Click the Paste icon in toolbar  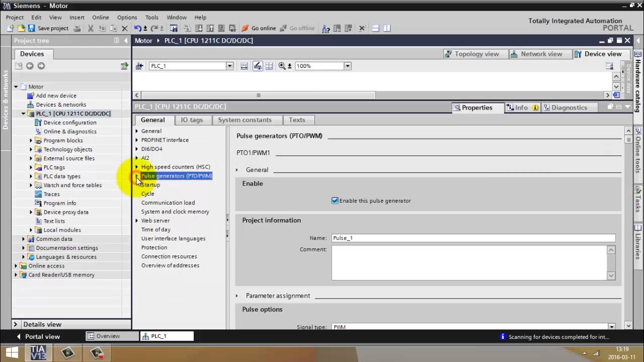coord(113,28)
